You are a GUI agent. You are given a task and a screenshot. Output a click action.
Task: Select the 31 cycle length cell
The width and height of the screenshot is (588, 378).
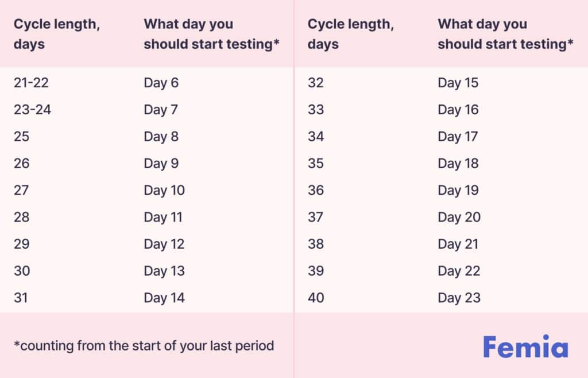[21, 298]
